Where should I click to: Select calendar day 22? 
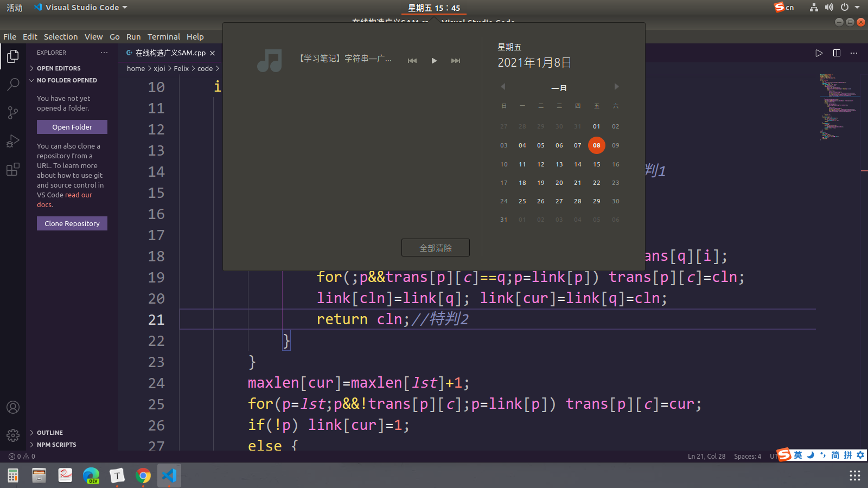click(597, 183)
